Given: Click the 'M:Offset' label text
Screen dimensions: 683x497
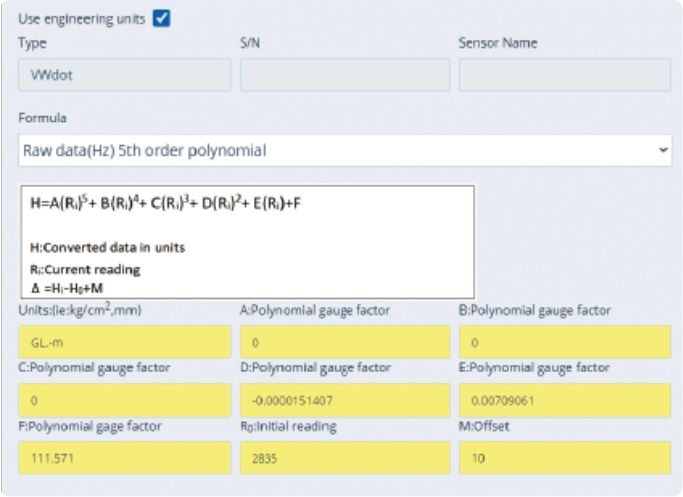Looking at the screenshot, I should 482,427.
